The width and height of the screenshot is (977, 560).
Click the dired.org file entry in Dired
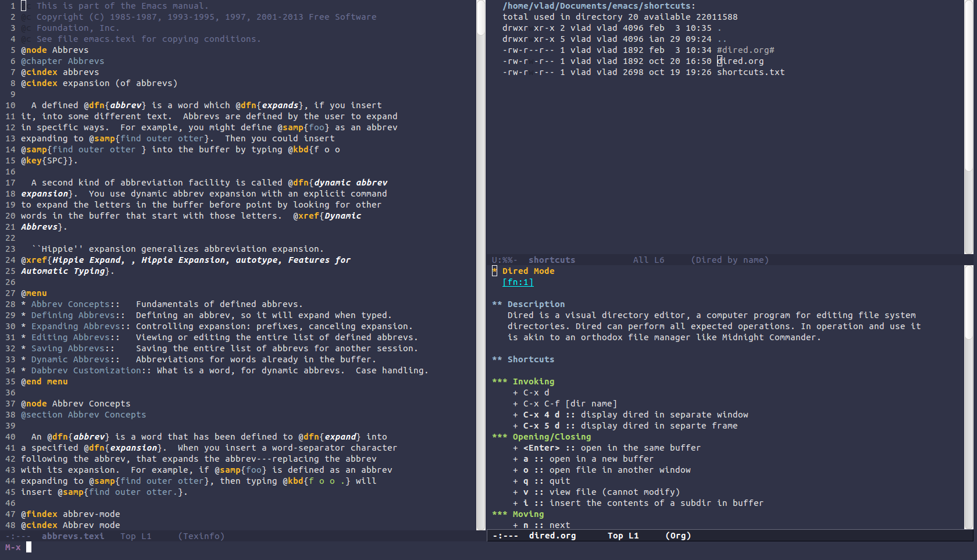[x=740, y=61]
